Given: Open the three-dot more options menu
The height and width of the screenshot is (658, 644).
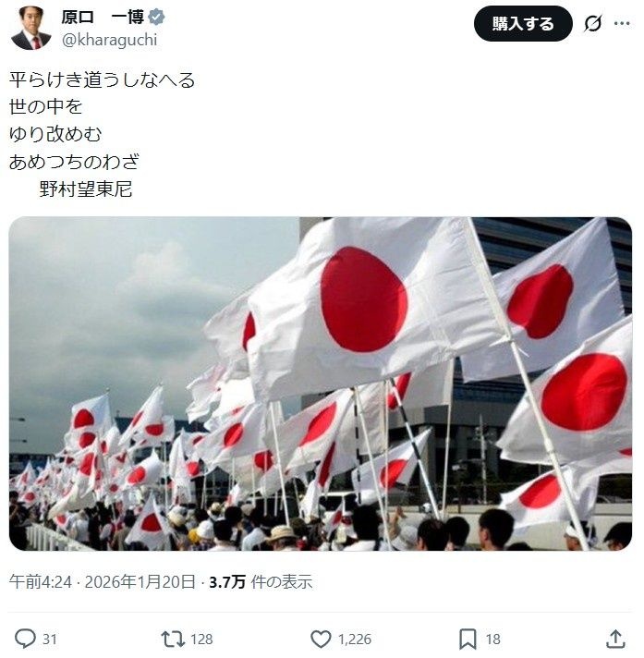Looking at the screenshot, I should [x=621, y=23].
